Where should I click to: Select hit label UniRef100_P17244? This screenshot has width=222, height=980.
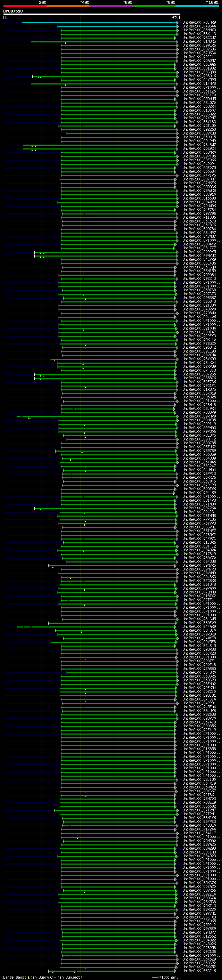(199, 829)
